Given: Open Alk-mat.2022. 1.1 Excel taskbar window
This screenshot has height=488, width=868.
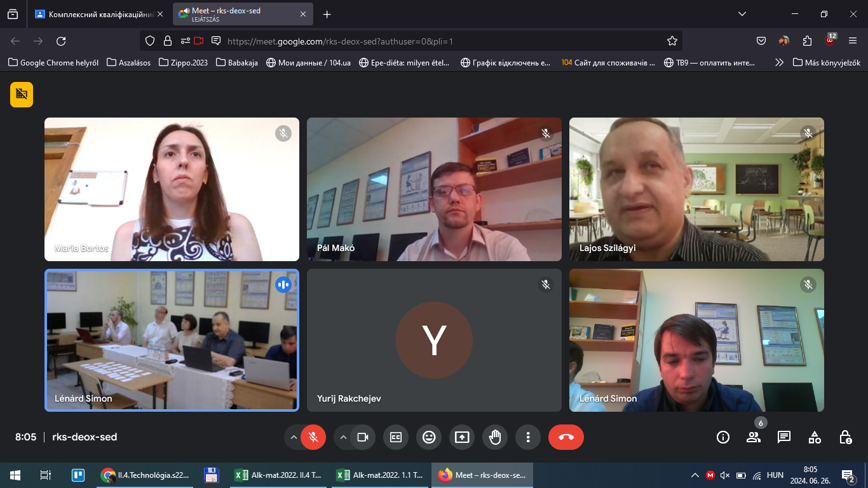Looking at the screenshot, I should (381, 475).
